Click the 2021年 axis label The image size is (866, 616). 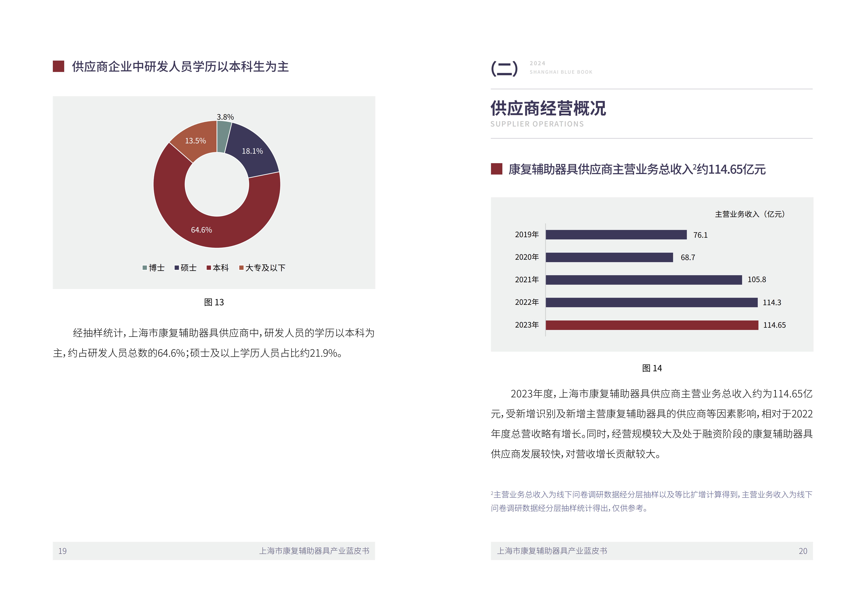pos(527,280)
